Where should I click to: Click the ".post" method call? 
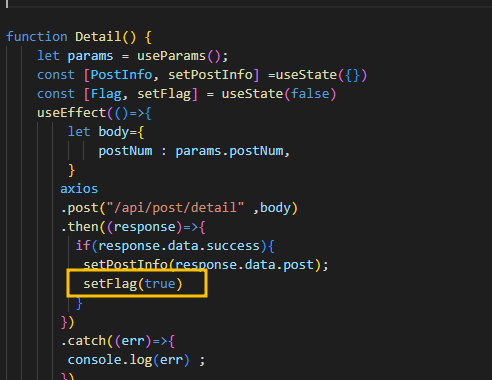tap(79, 208)
